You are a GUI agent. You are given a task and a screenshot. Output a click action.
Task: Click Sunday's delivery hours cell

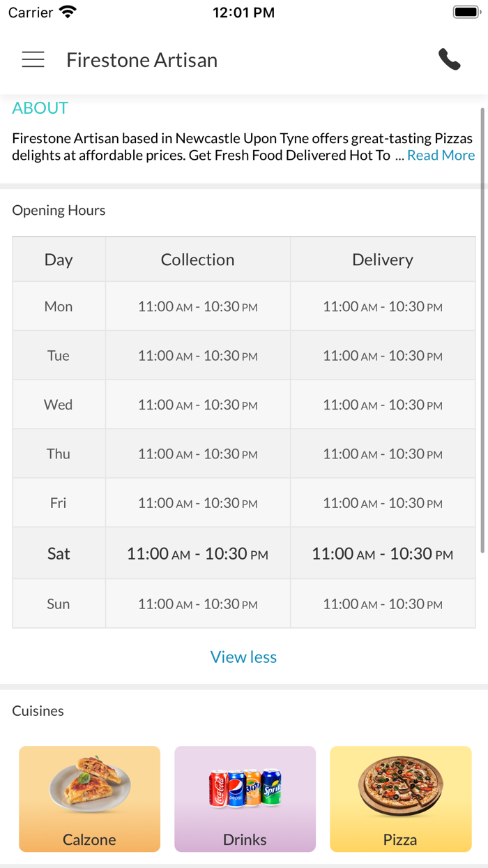[x=383, y=604]
